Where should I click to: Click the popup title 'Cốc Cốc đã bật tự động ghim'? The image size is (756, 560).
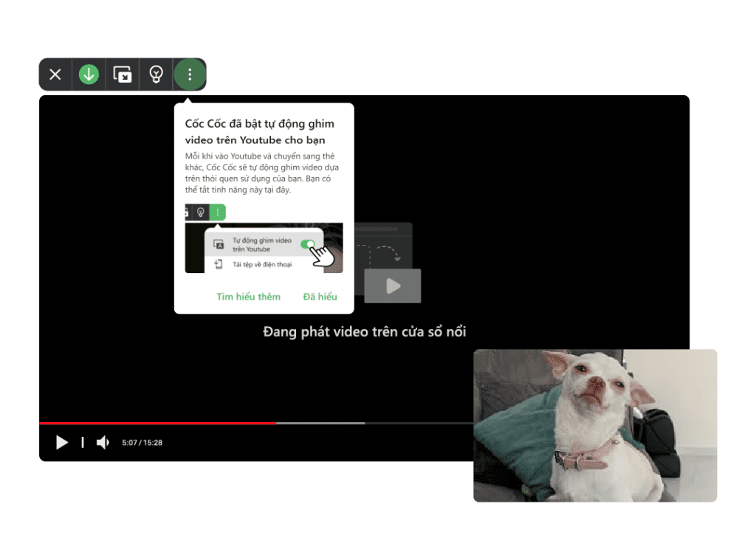[x=259, y=124]
